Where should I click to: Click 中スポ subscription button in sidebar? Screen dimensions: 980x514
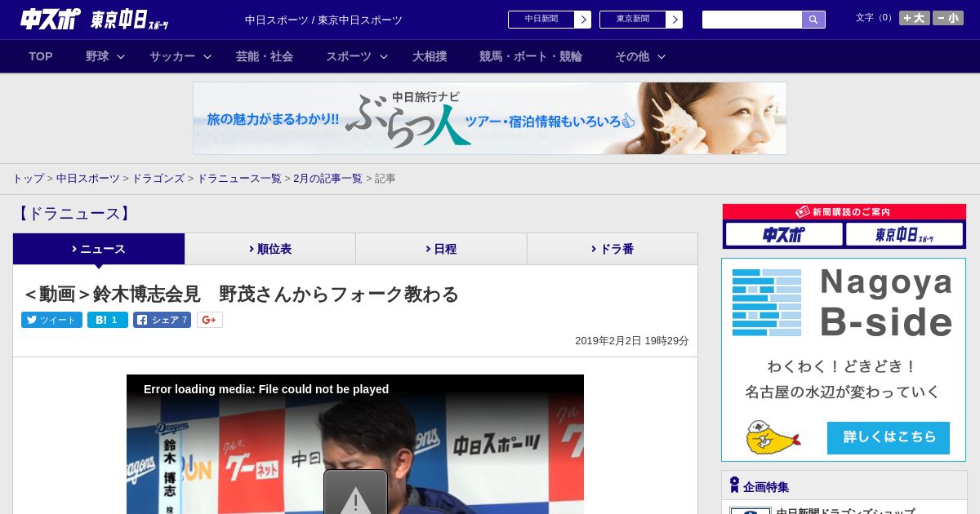(x=784, y=235)
